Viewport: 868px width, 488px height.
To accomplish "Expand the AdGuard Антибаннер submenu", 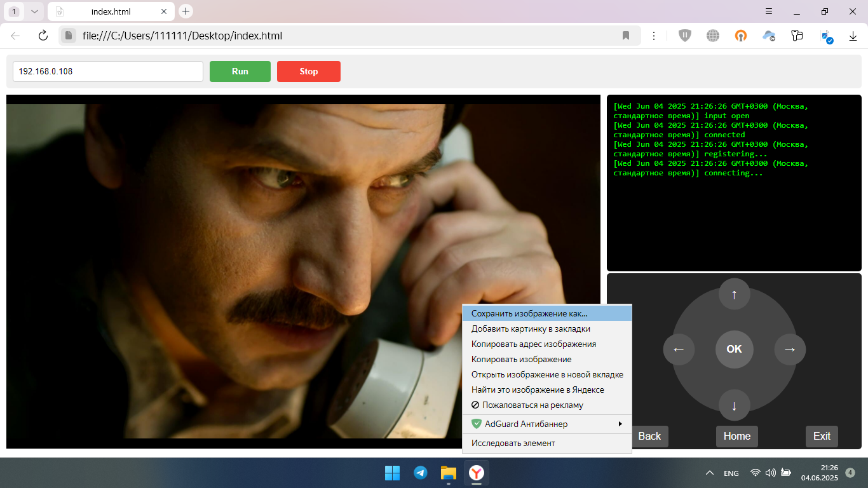I will [x=546, y=424].
